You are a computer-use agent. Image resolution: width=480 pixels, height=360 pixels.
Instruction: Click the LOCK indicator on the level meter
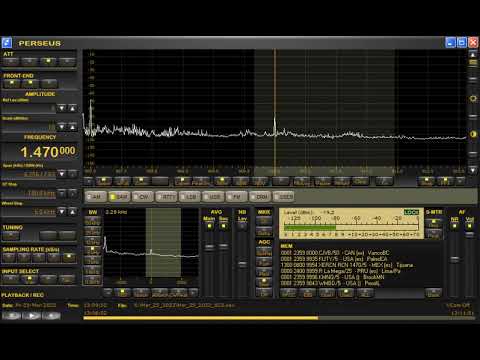411,212
